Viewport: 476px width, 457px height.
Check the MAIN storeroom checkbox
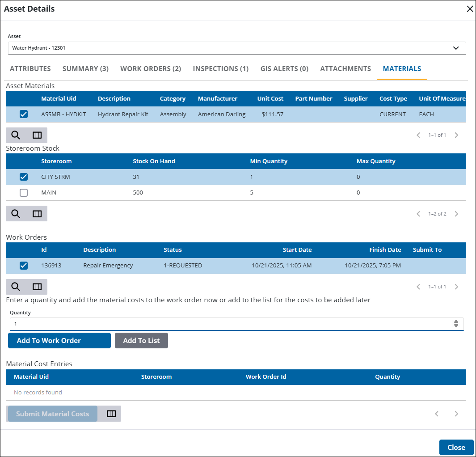(x=24, y=193)
